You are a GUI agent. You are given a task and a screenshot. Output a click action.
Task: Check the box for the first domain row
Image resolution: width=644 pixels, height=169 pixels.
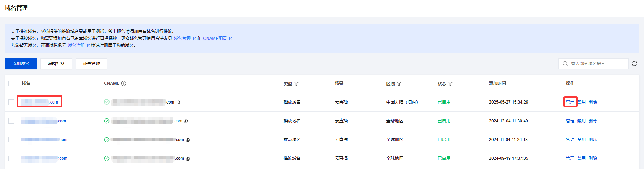(11, 102)
